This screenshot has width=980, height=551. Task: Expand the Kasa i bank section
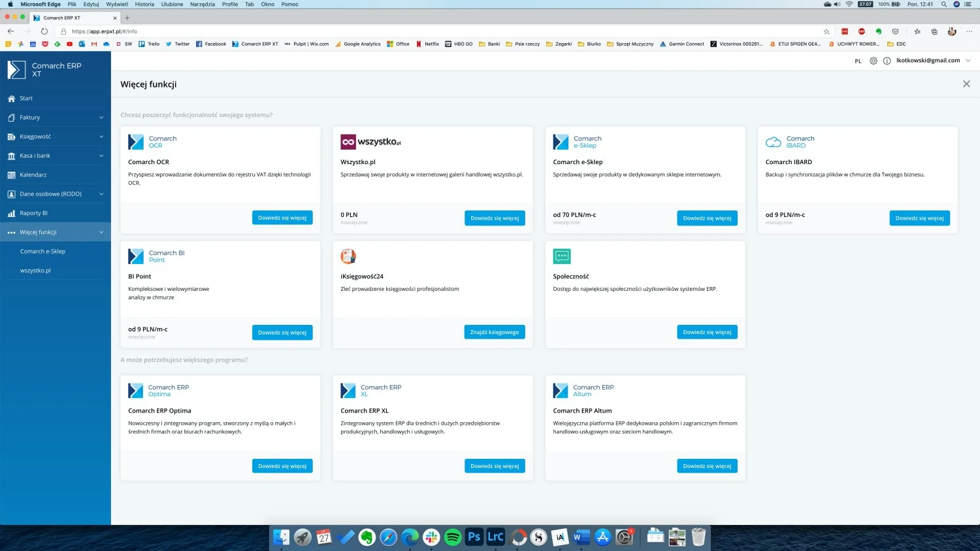coord(101,156)
